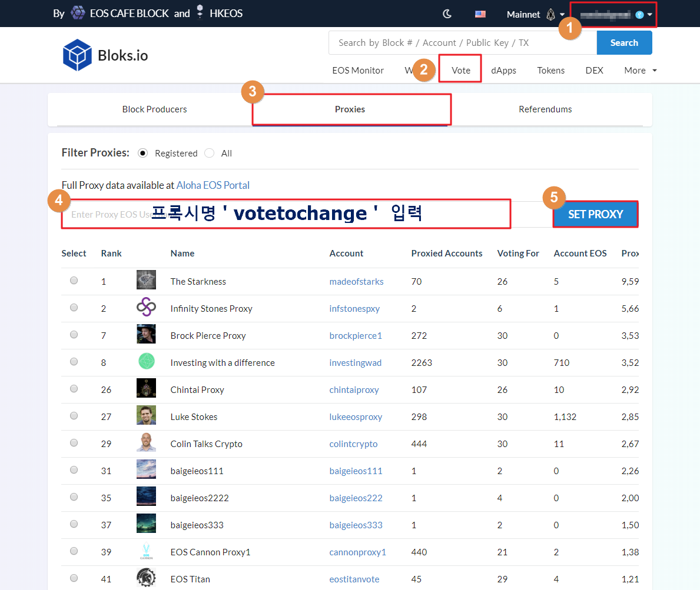
Task: Open EOS Monitor menu item
Action: pyautogui.click(x=358, y=71)
